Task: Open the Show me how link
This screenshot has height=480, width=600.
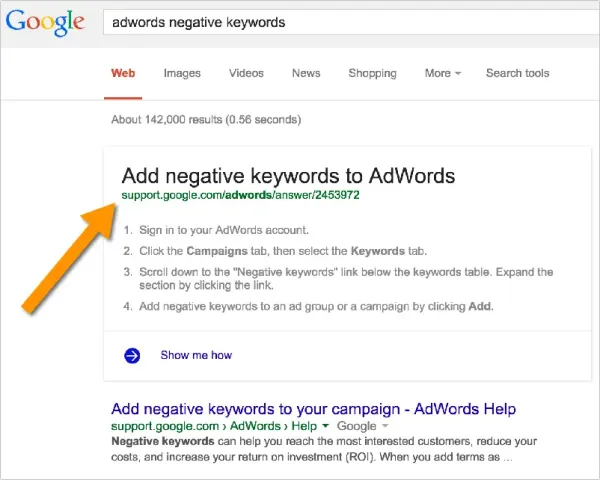Action: [196, 355]
